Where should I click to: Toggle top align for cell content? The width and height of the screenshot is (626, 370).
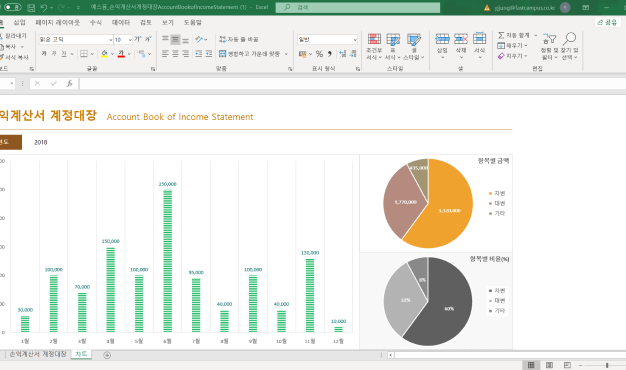(165, 39)
